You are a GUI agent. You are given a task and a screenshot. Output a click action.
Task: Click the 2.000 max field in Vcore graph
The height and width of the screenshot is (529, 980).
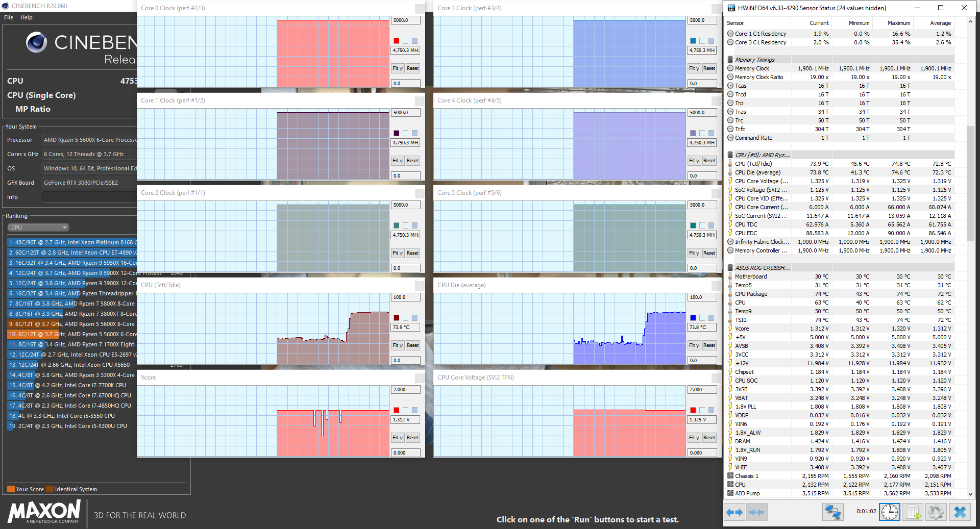(x=406, y=390)
